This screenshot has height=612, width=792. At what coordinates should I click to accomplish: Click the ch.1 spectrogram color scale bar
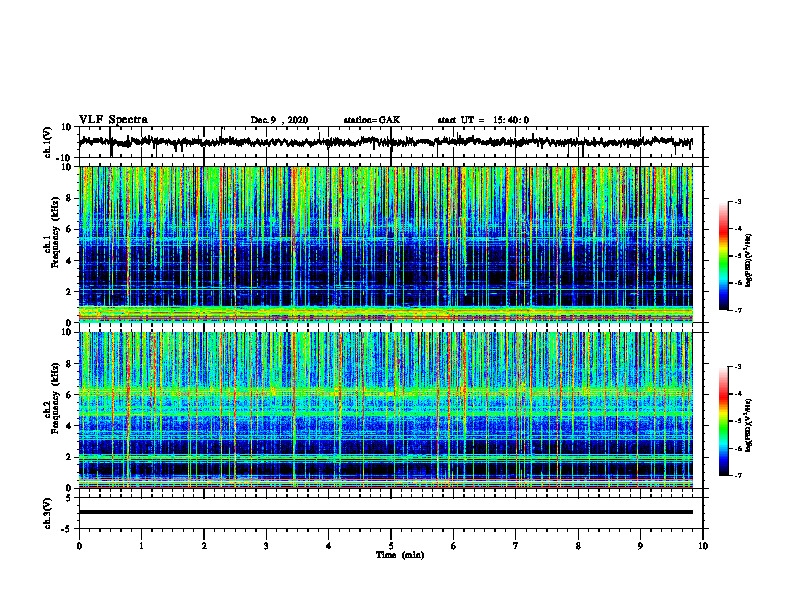tap(723, 256)
